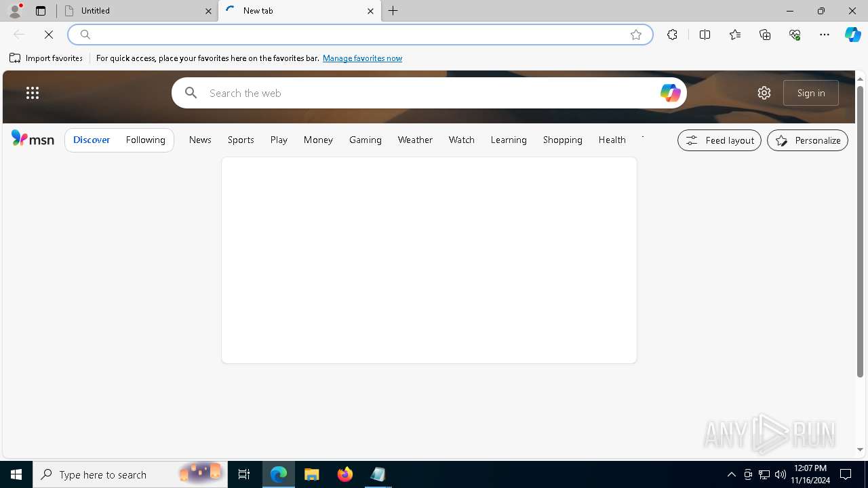The width and height of the screenshot is (868, 488).
Task: Click the taskbar search box
Action: point(130,474)
